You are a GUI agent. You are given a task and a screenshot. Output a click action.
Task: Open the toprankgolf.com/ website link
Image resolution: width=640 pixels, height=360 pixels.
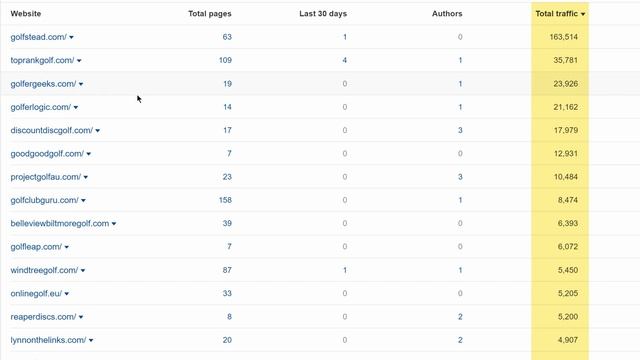coord(42,60)
